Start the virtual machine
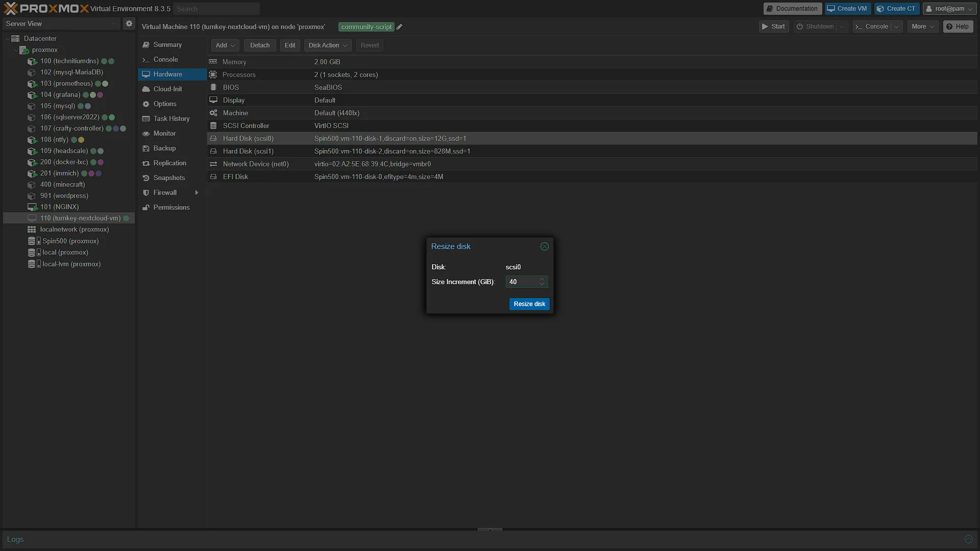 (774, 27)
